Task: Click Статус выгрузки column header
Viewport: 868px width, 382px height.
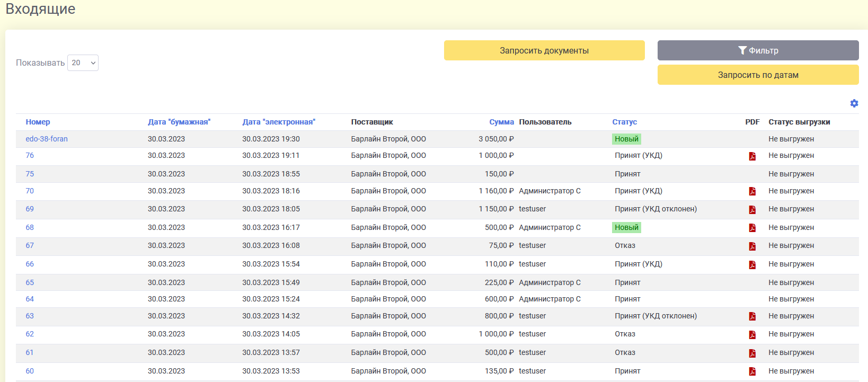Action: [799, 122]
